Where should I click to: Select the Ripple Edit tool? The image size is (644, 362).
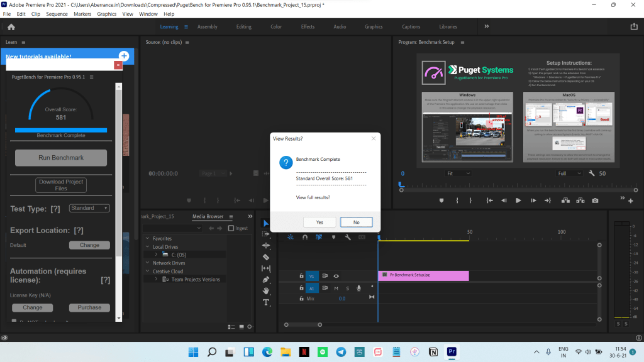point(266,246)
